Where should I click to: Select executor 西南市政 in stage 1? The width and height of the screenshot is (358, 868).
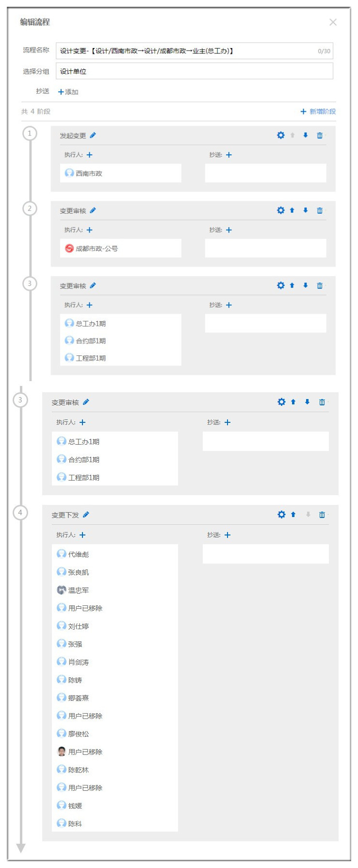89,173
